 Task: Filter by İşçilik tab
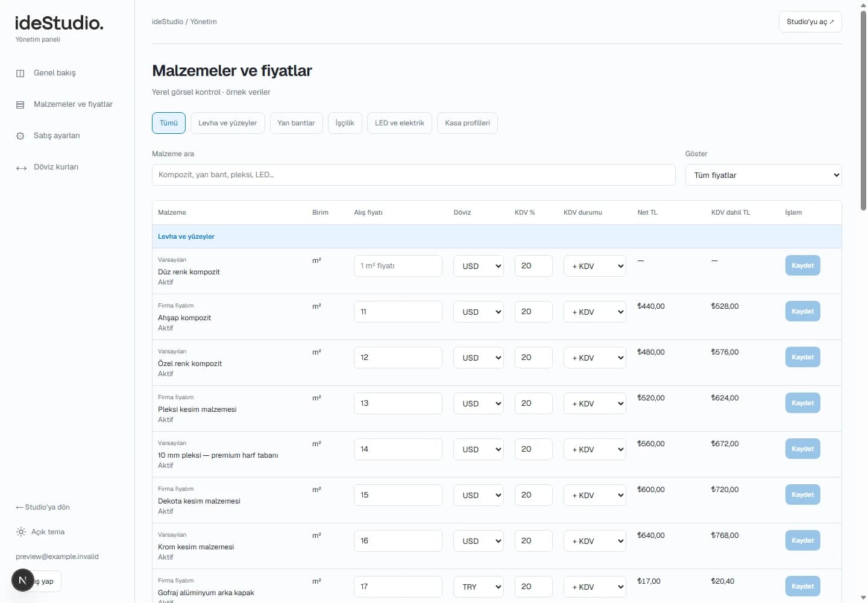click(345, 123)
